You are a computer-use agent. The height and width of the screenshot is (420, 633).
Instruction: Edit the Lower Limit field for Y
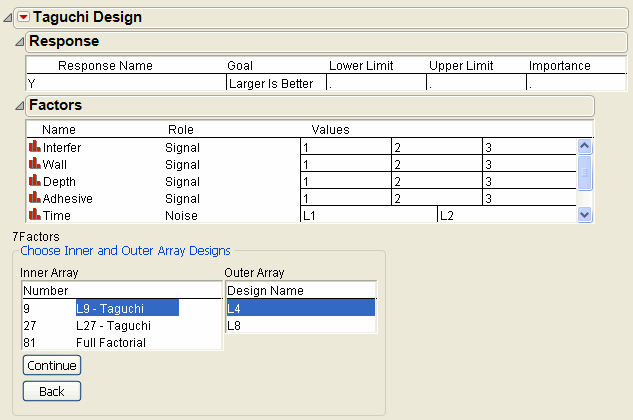376,83
